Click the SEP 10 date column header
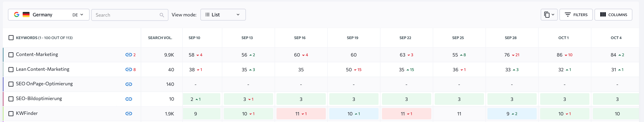 tap(194, 38)
